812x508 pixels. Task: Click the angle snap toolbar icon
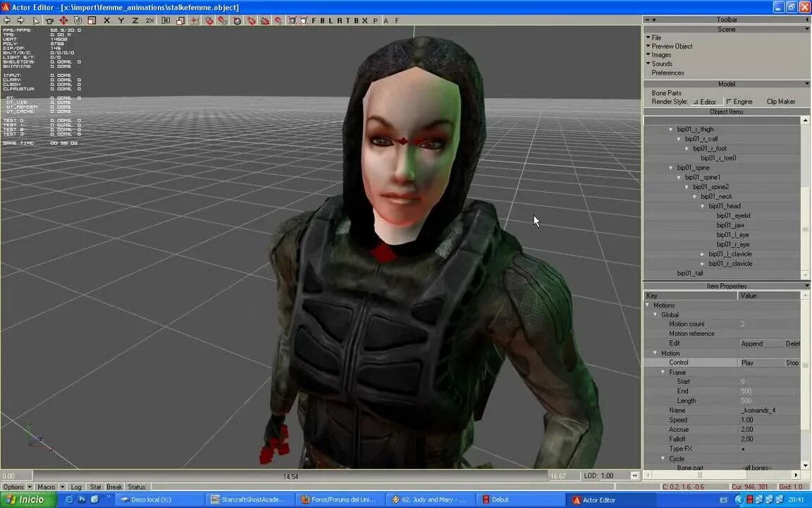[264, 20]
